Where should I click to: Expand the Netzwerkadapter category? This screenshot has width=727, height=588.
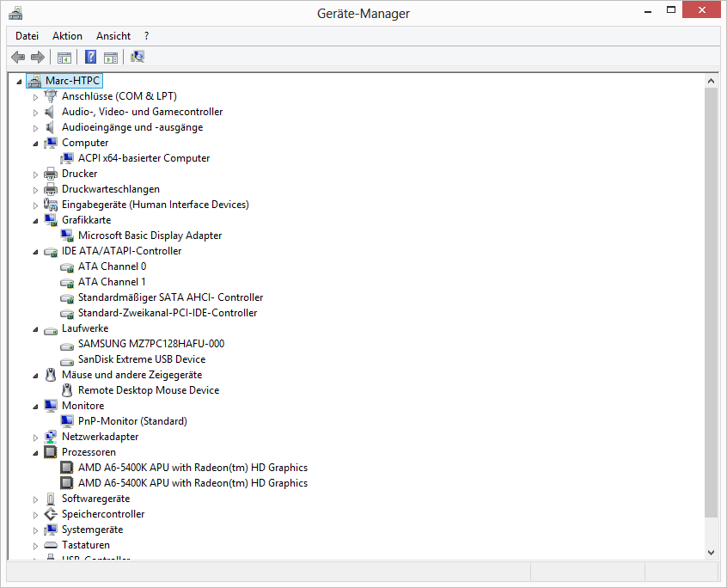tap(36, 438)
